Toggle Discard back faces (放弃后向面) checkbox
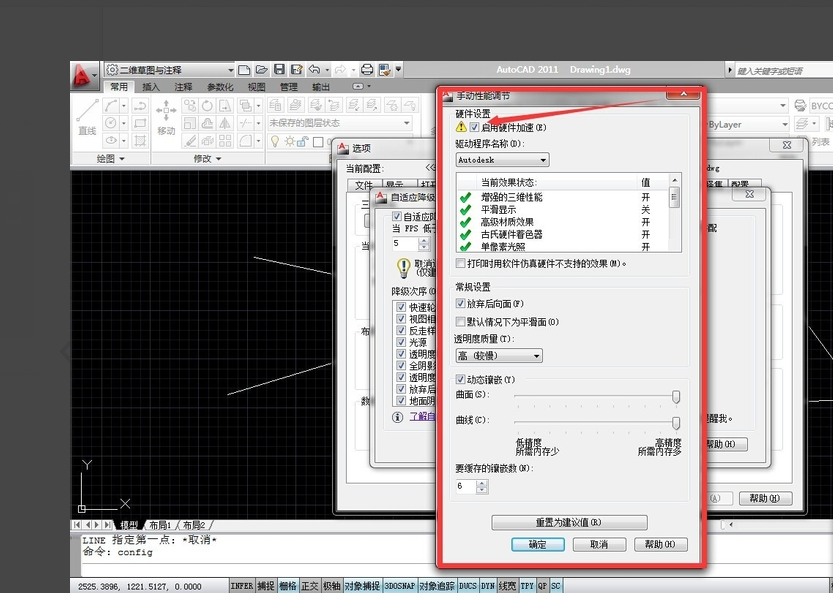Viewport: 833px width, 593px height. (461, 303)
